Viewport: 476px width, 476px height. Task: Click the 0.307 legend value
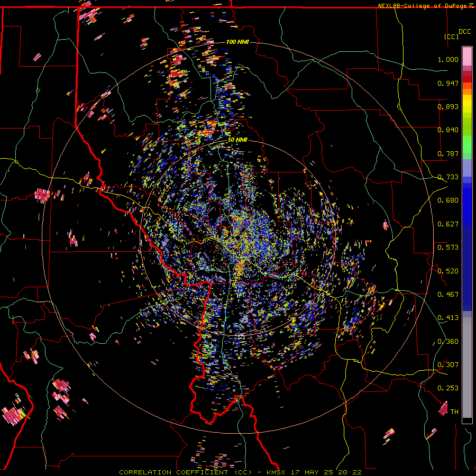(x=448, y=365)
